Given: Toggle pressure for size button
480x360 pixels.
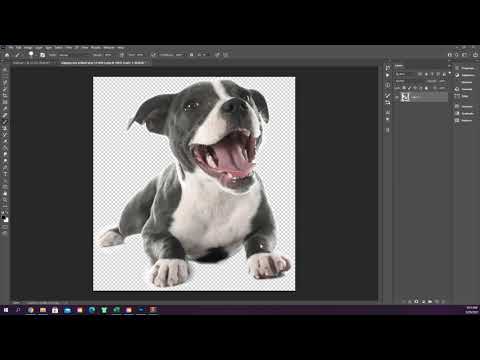Looking at the screenshot, I should (x=217, y=55).
